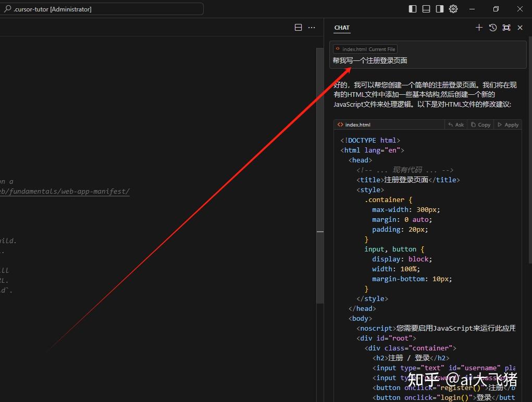Image resolution: width=532 pixels, height=402 pixels.
Task: Click the CHAT panel header underline area
Action: (x=342, y=33)
